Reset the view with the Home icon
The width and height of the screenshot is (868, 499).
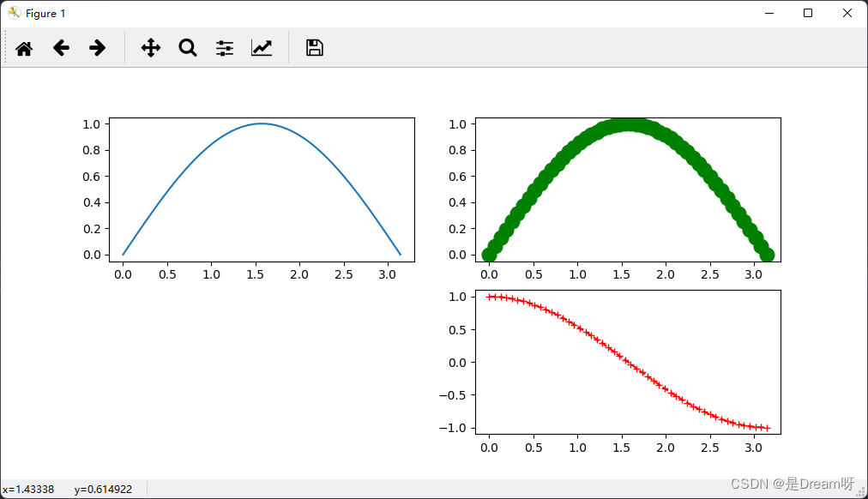pos(24,48)
